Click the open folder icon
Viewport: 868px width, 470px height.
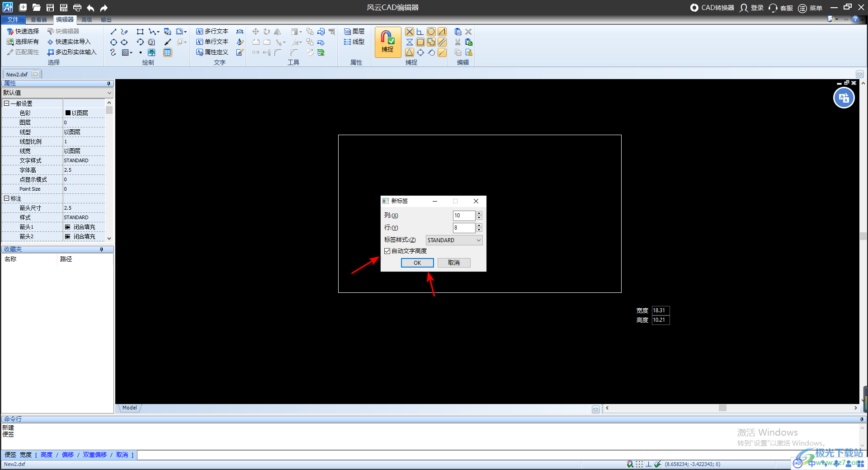click(x=37, y=8)
